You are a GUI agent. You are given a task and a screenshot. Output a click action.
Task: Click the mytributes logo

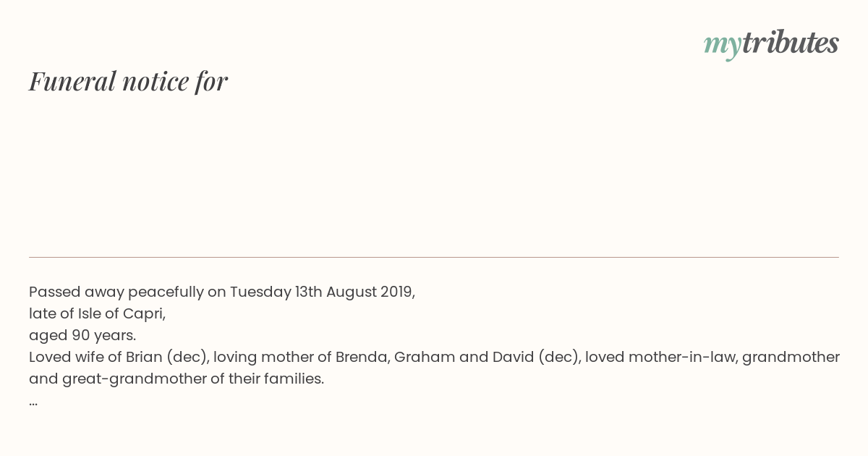[771, 44]
